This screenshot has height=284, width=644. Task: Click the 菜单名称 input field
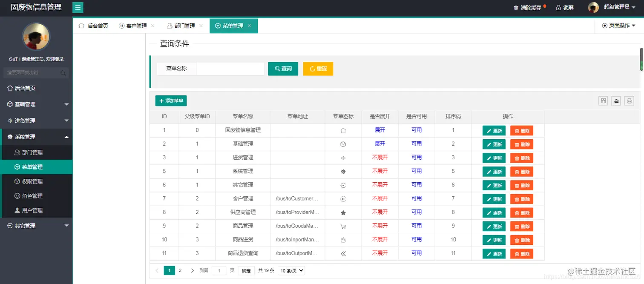pyautogui.click(x=230, y=69)
